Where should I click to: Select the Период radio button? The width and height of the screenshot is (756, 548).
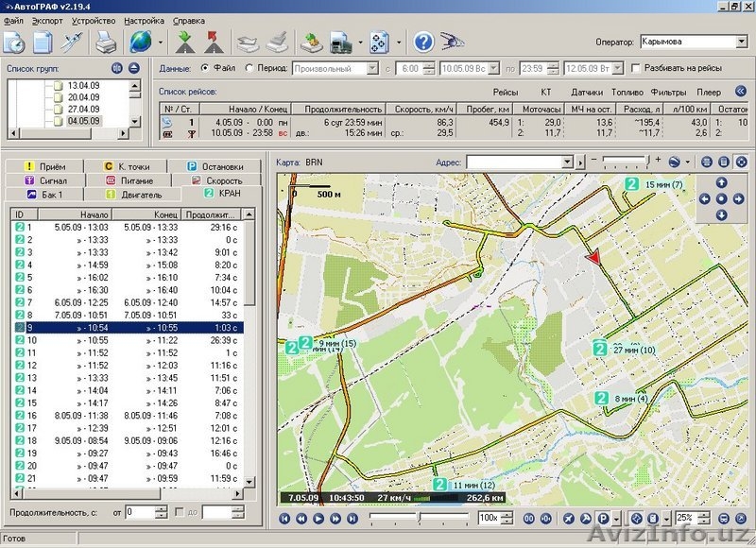point(249,68)
